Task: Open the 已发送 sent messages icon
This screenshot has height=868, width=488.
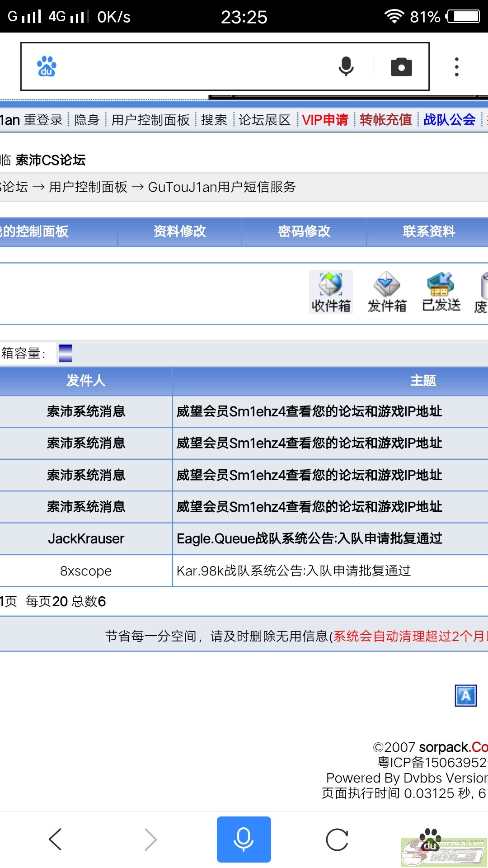Action: 441,292
